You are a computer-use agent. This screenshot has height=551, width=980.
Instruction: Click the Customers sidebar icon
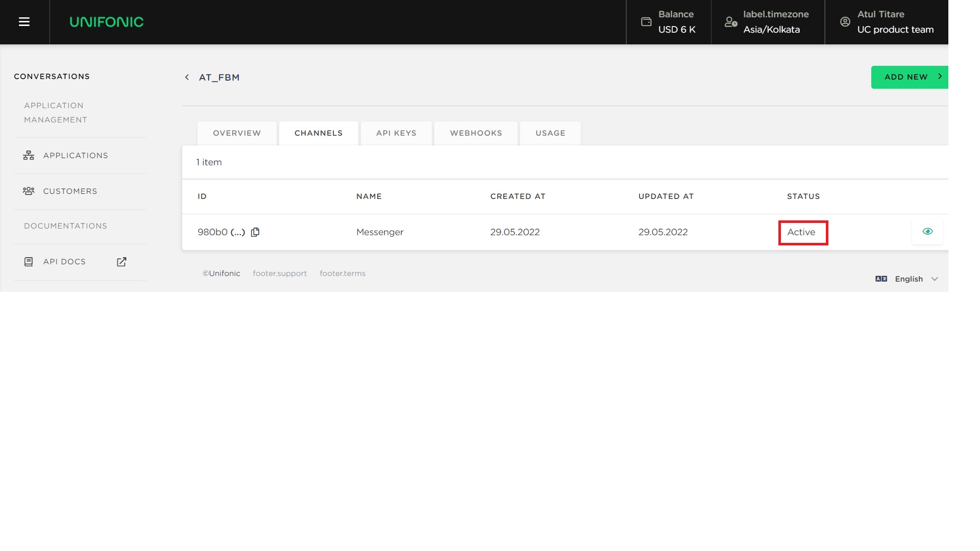tap(29, 191)
